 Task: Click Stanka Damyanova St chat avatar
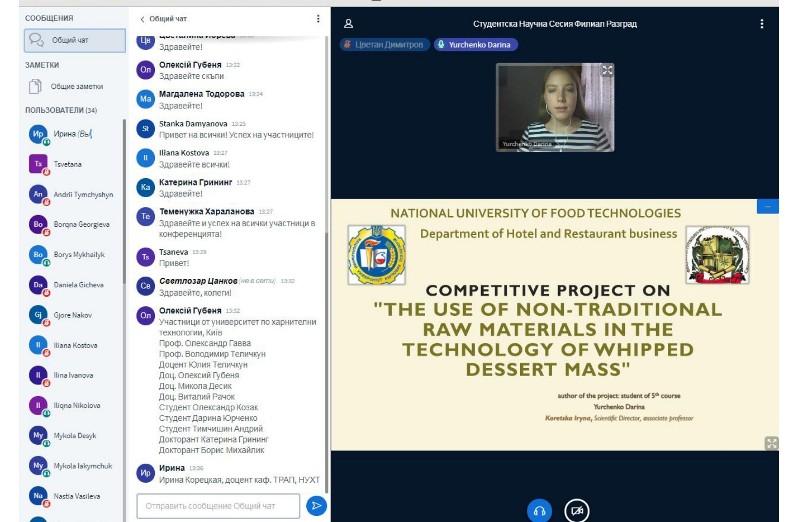145,129
